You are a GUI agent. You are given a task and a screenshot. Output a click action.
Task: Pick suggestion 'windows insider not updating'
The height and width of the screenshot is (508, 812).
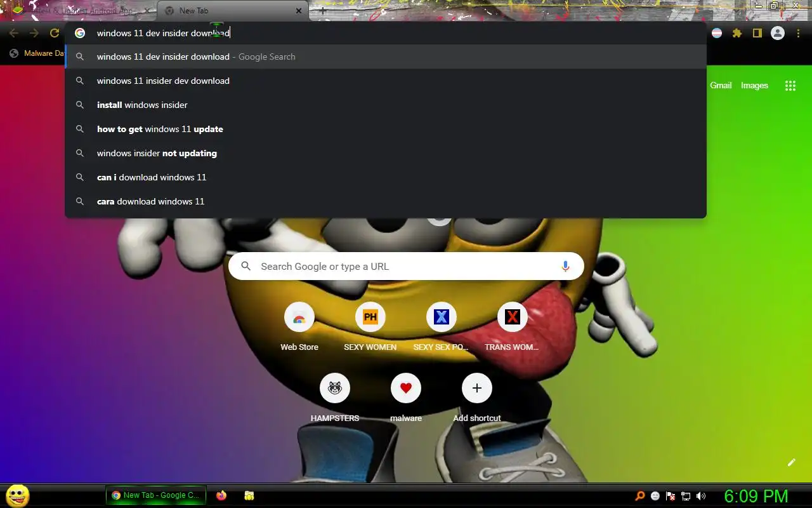click(386, 153)
